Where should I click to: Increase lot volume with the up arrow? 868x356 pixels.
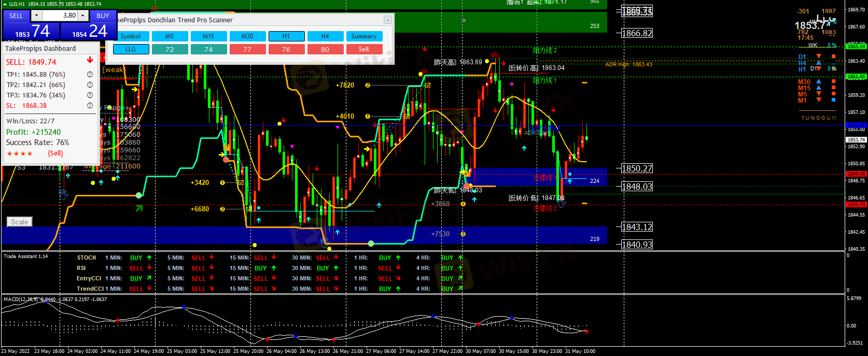82,16
